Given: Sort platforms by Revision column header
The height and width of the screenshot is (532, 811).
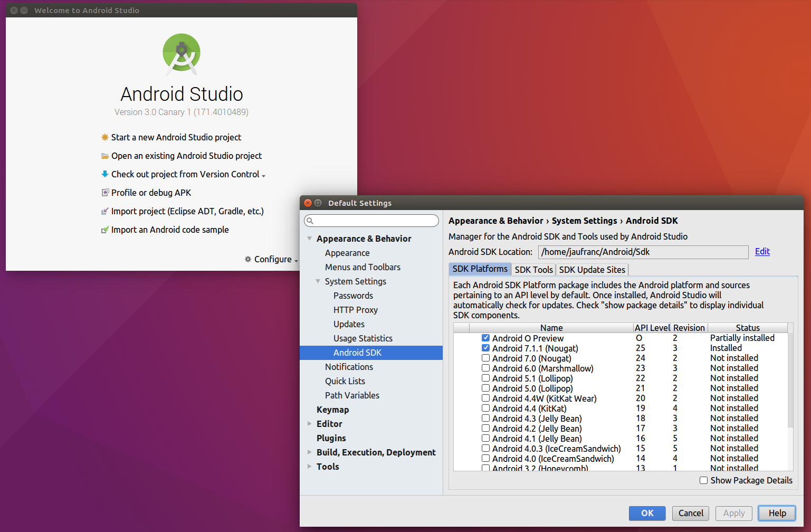Looking at the screenshot, I should coord(689,328).
